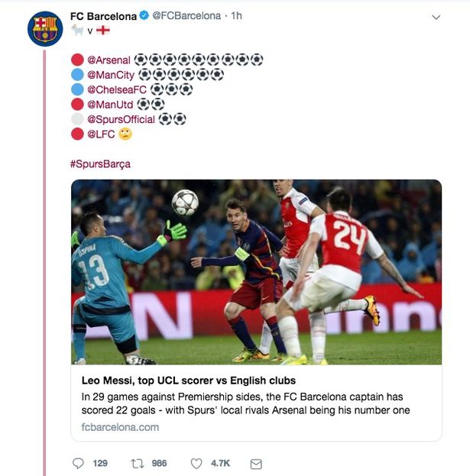Click the retweet arrows icon

pos(138,463)
